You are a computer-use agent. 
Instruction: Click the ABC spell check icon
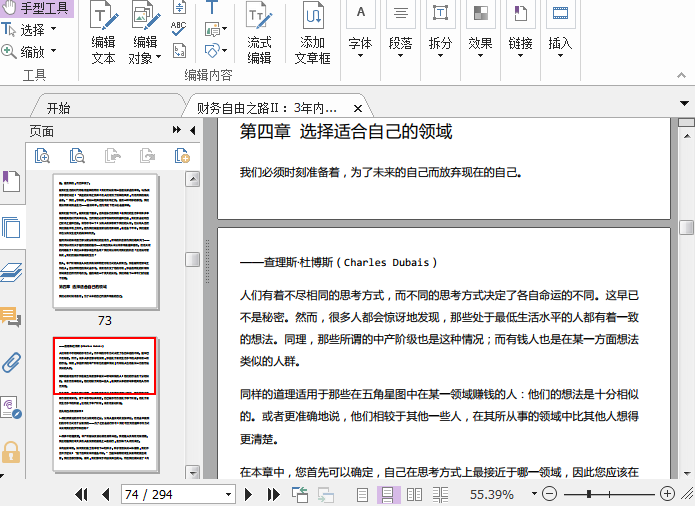(x=179, y=29)
